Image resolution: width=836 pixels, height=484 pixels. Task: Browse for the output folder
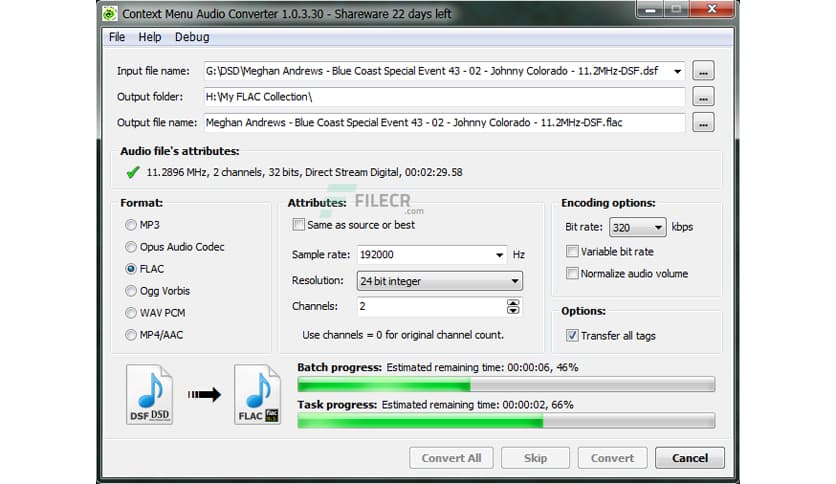tap(703, 96)
